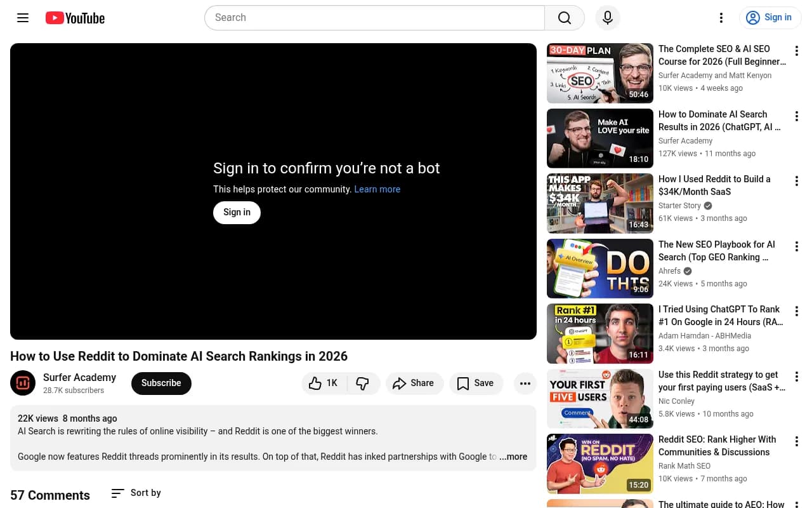Subscribe to Surfer Academy

pyautogui.click(x=161, y=383)
